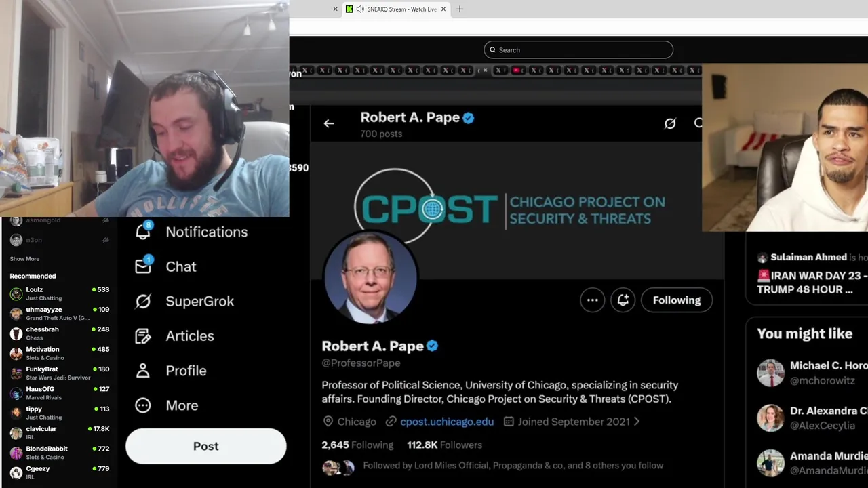This screenshot has width=868, height=488.
Task: Go back with the left arrow
Action: click(x=329, y=123)
